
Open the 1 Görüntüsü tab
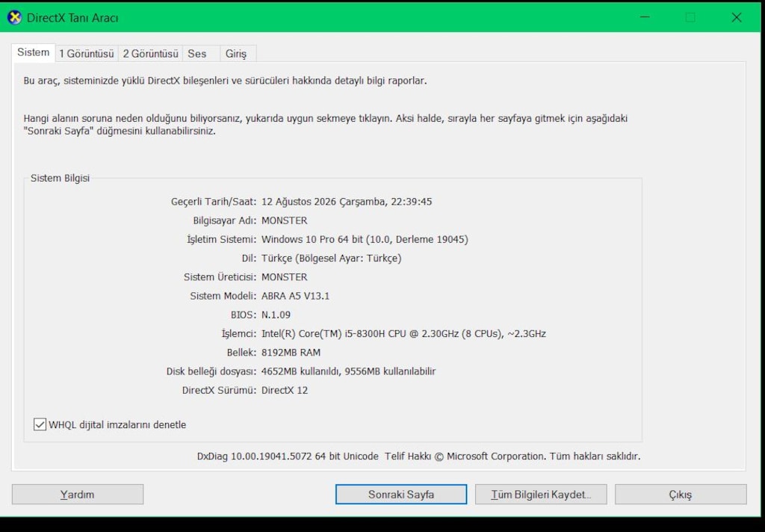[x=87, y=54]
